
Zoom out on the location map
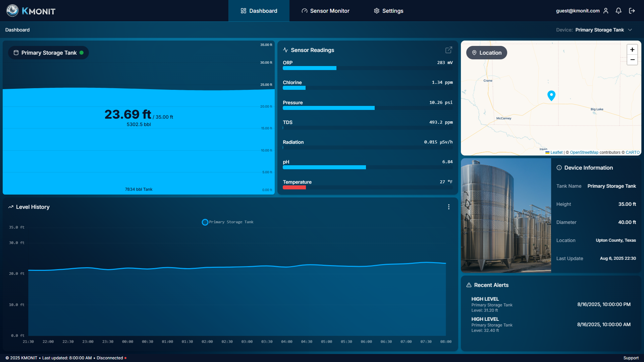pyautogui.click(x=632, y=60)
